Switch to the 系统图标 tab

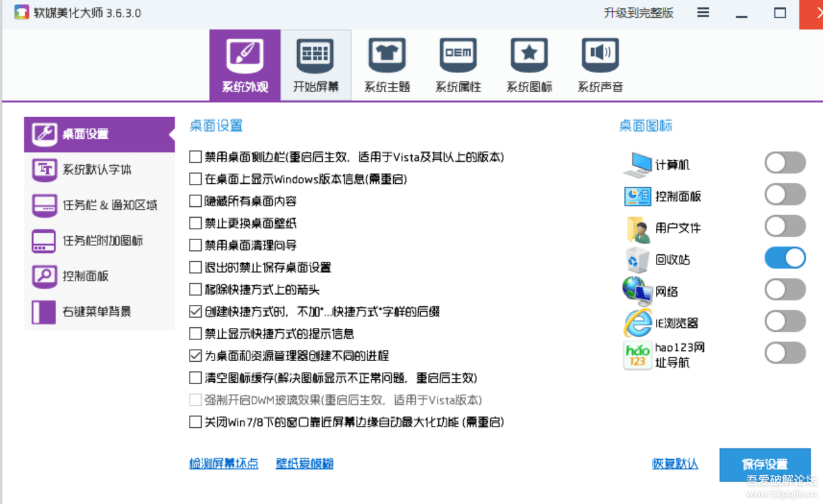(x=529, y=65)
